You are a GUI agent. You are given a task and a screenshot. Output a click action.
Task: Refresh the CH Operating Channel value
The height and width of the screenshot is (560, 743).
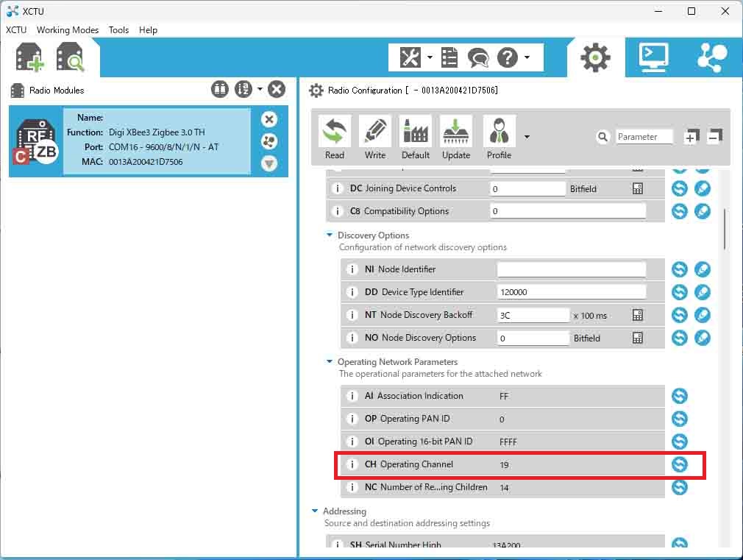click(680, 464)
